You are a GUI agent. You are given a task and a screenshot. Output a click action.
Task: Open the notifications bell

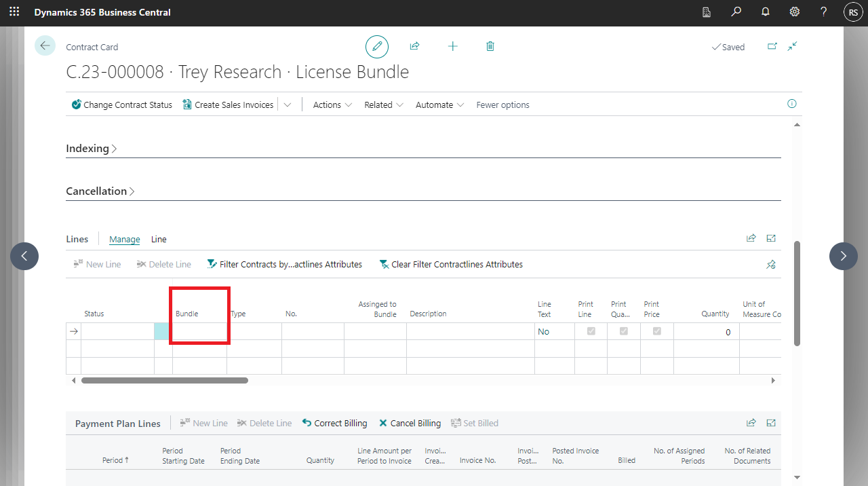click(x=765, y=12)
